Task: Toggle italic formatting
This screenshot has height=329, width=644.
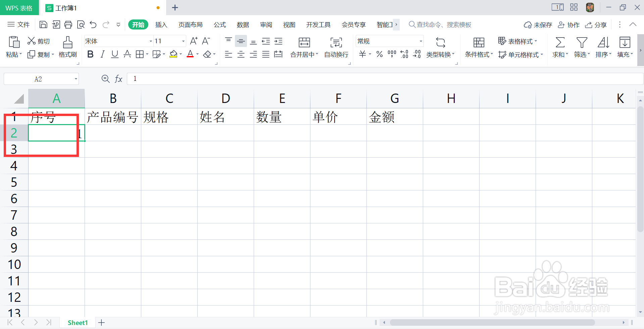Action: (x=102, y=54)
